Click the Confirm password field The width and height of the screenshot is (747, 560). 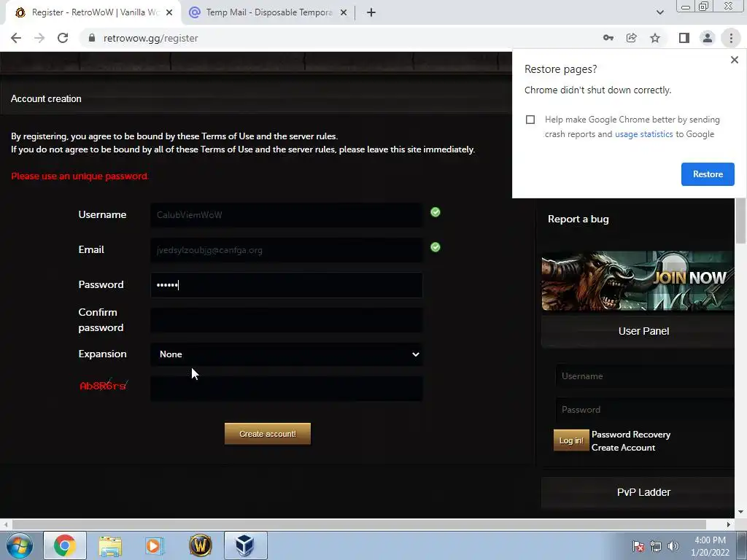pyautogui.click(x=286, y=320)
